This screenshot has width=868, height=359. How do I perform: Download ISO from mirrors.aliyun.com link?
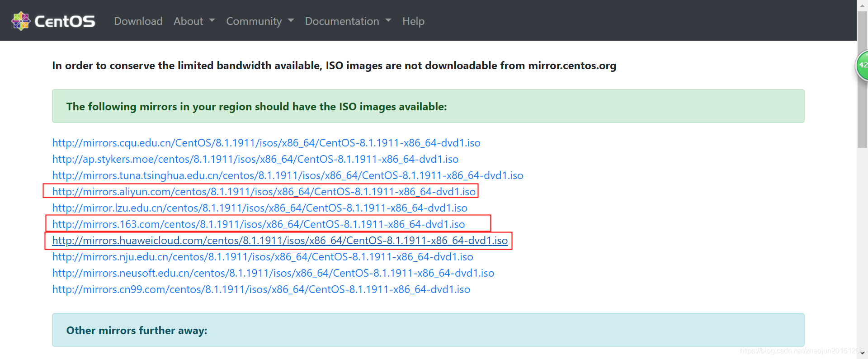tap(264, 192)
